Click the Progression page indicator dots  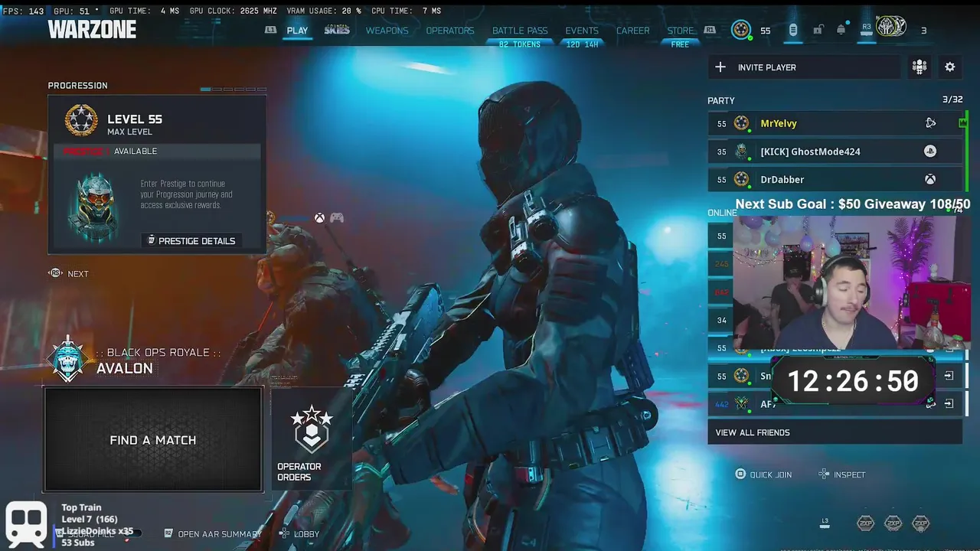coord(234,89)
